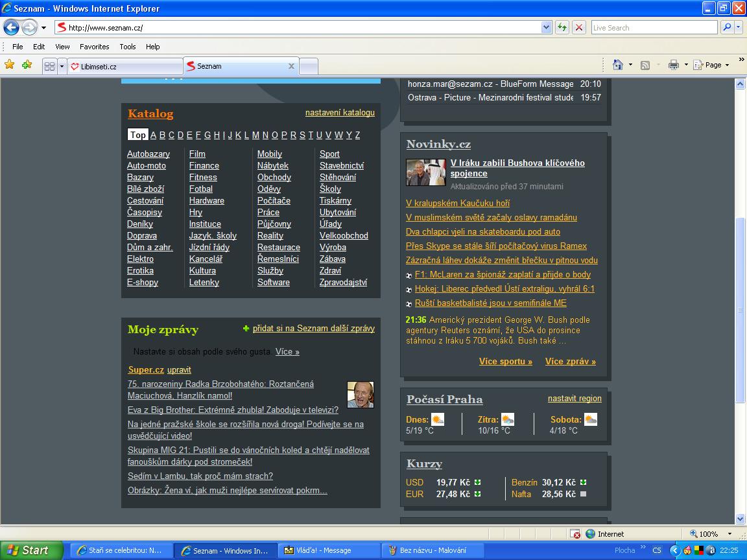This screenshot has width=747, height=560.
Task: Click the vertical scrollbar up arrow
Action: point(740,84)
